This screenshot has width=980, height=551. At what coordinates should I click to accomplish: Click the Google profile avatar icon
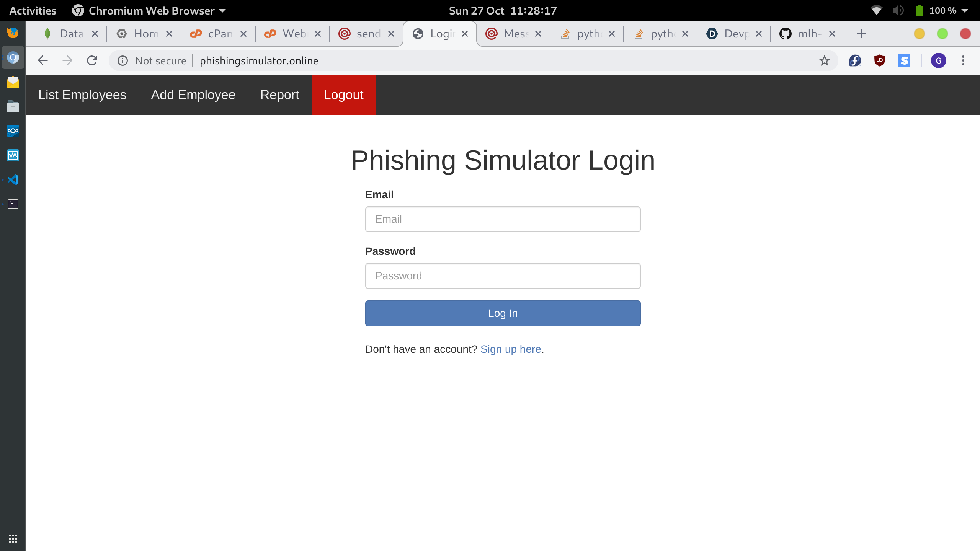(938, 60)
